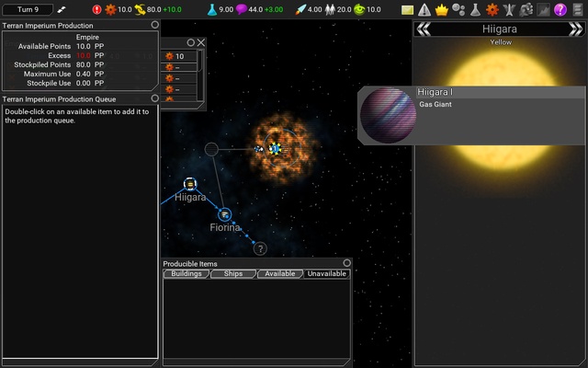Click the fleet icon near the nebula
The height and width of the screenshot is (368, 588).
pos(258,149)
